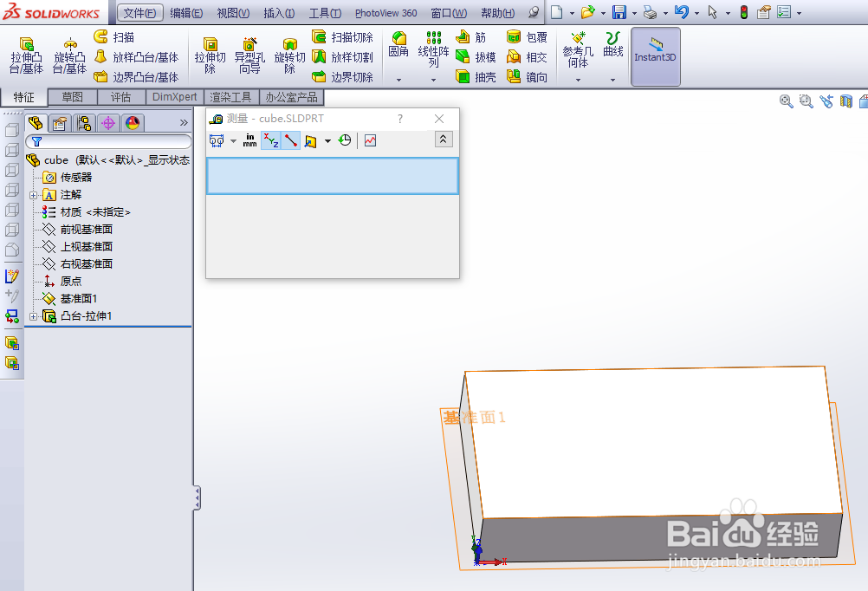Screen dimensions: 868x591
Task: Open the ConfigurationManager panel tab
Action: pyautogui.click(x=84, y=123)
